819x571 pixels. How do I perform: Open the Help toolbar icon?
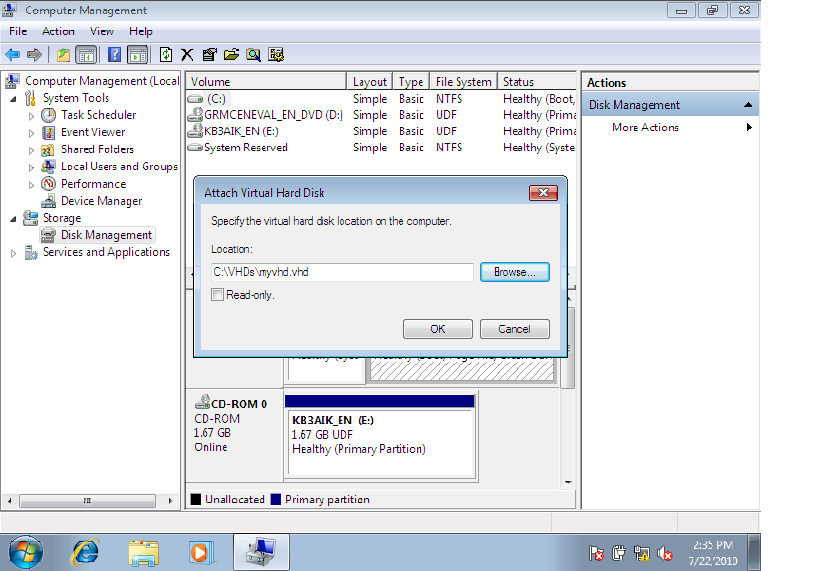coord(114,54)
